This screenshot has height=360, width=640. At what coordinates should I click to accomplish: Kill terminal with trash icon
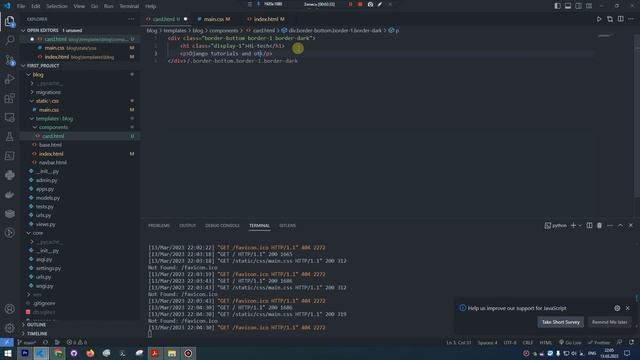coord(599,225)
